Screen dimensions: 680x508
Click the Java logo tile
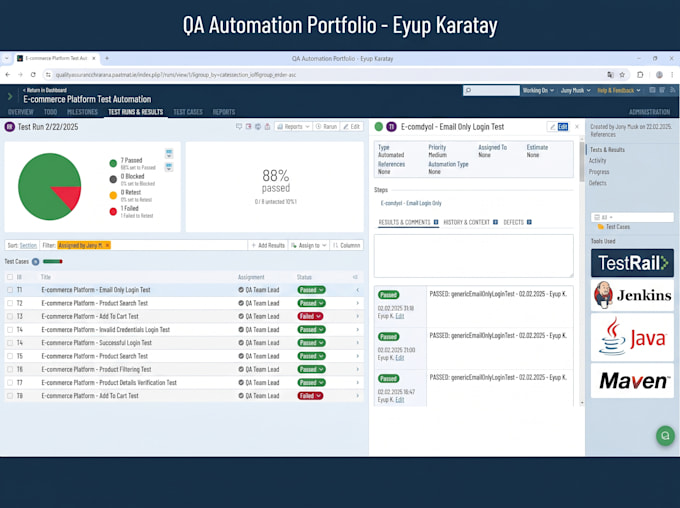coord(632,337)
